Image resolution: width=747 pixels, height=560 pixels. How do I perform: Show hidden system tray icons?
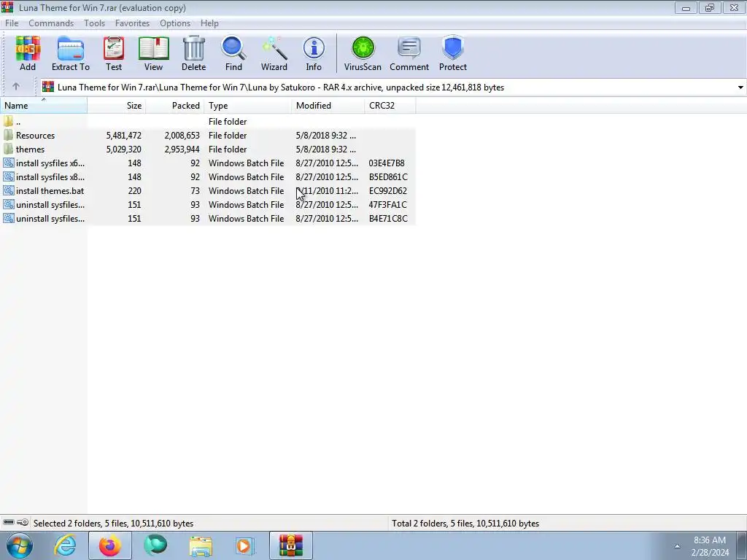coord(676,546)
